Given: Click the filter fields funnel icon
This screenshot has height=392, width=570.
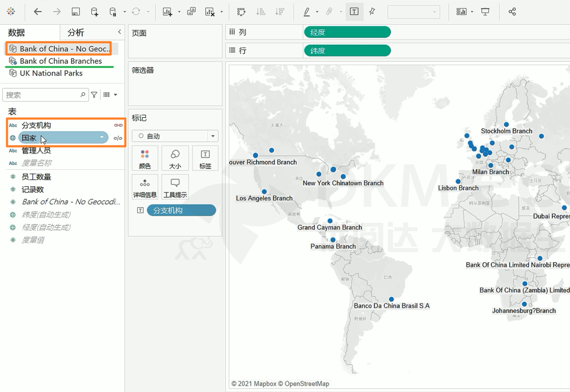Looking at the screenshot, I should tap(94, 95).
